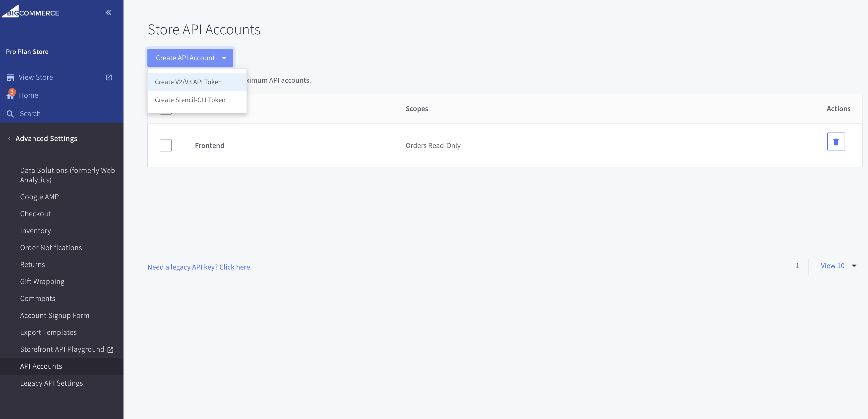Image resolution: width=868 pixels, height=419 pixels.
Task: Collapse the sidebar with double-chevron icon
Action: coord(108,12)
